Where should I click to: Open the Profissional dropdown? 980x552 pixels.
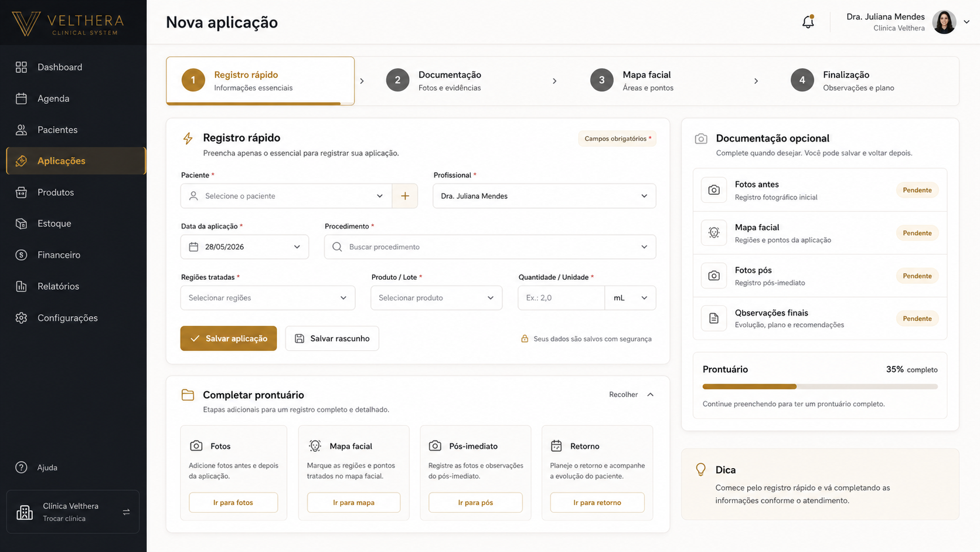[545, 196]
